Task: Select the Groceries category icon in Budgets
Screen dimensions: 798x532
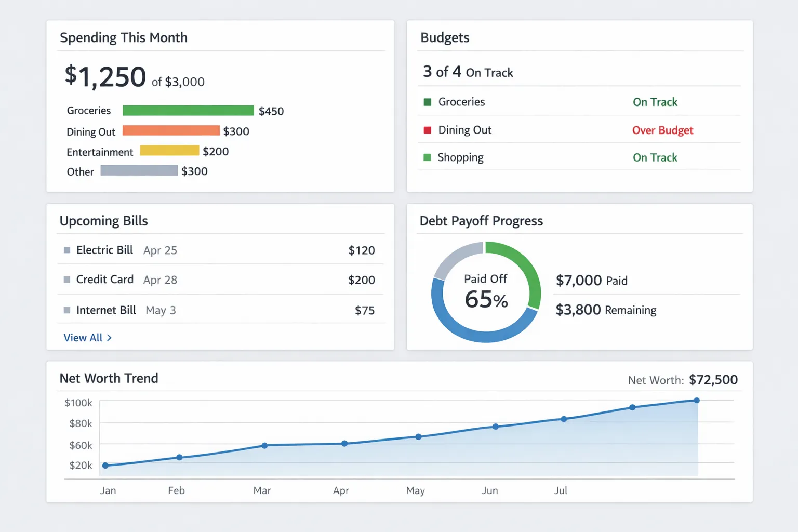Action: point(427,102)
